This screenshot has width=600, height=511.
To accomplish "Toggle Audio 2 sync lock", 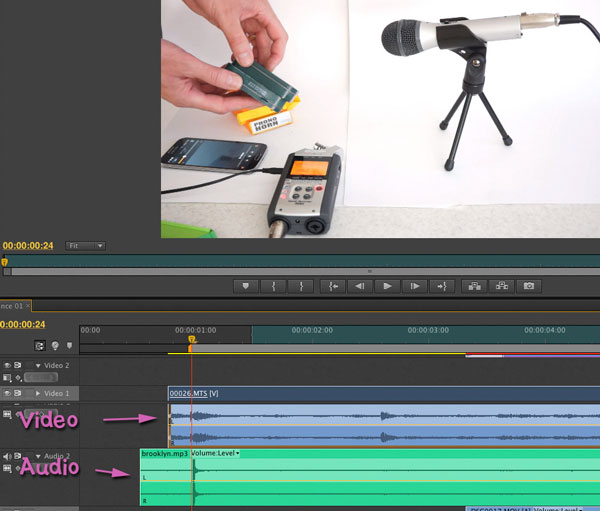I will [x=18, y=456].
